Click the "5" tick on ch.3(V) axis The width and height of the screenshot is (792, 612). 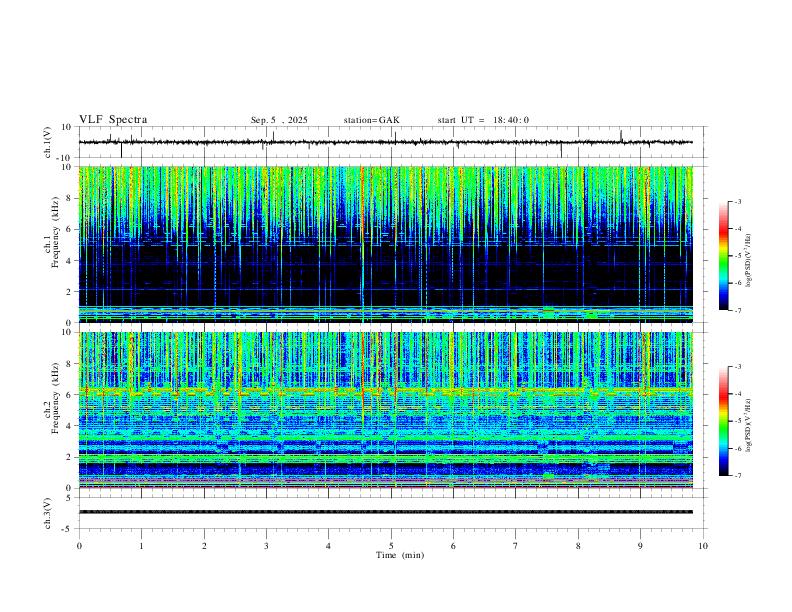(69, 498)
